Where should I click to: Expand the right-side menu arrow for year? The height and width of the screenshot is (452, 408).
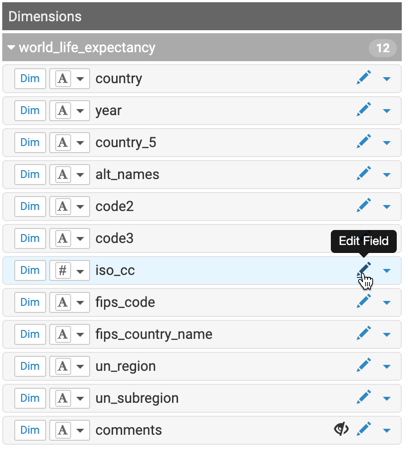387,111
